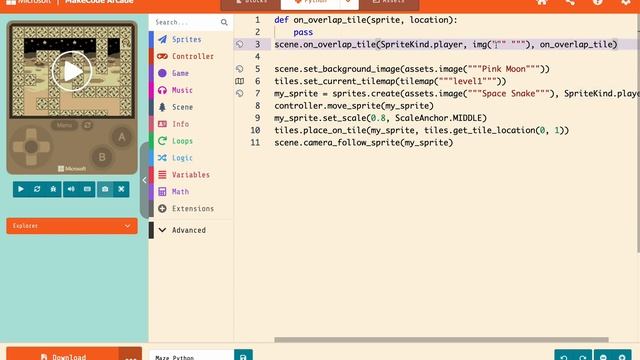Enable debug mode with the bug icon
Image resolution: width=640 pixels, height=360 pixels.
coord(53,189)
